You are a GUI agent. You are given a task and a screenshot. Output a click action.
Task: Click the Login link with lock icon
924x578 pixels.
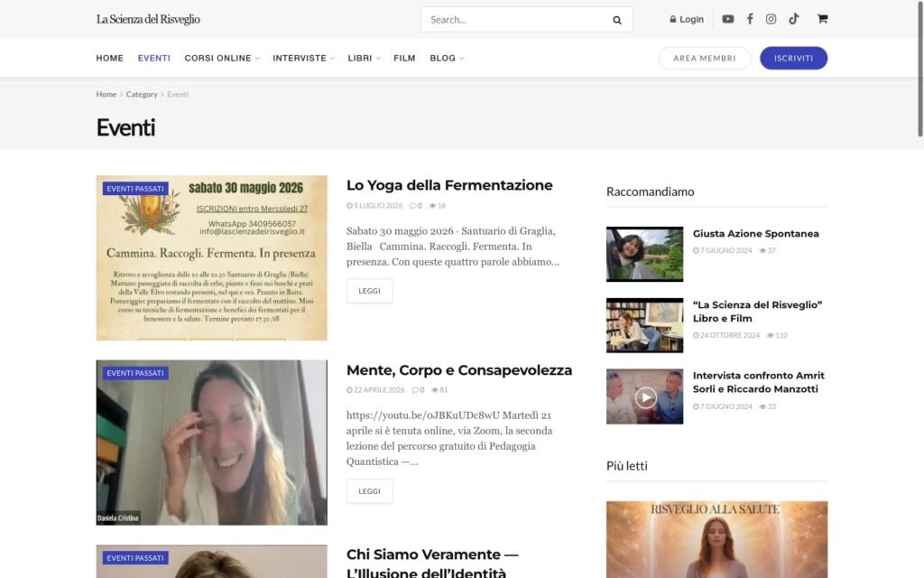pos(687,20)
